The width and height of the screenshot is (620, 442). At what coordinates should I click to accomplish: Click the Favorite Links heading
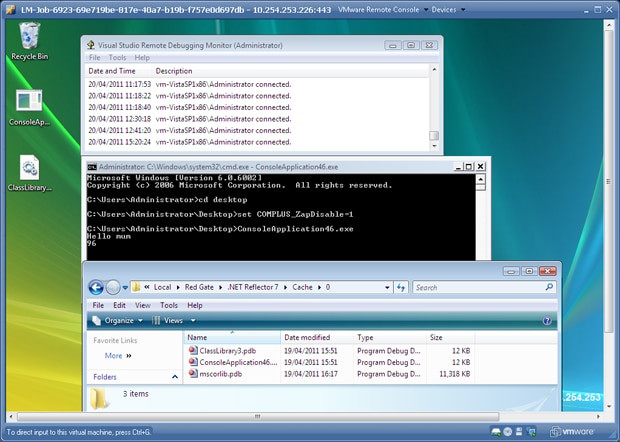pos(115,340)
